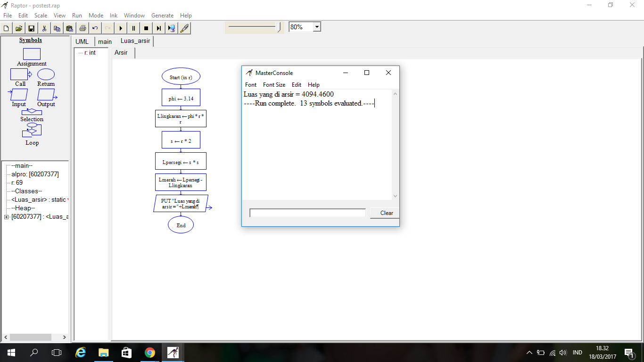The image size is (644, 362).
Task: Click the MasterConsole text input field
Action: click(x=307, y=213)
